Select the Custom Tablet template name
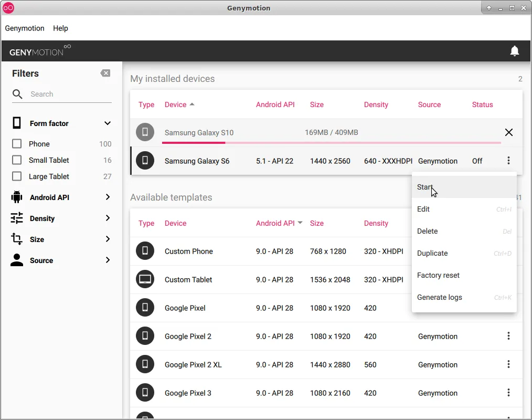This screenshot has width=532, height=420. click(188, 279)
